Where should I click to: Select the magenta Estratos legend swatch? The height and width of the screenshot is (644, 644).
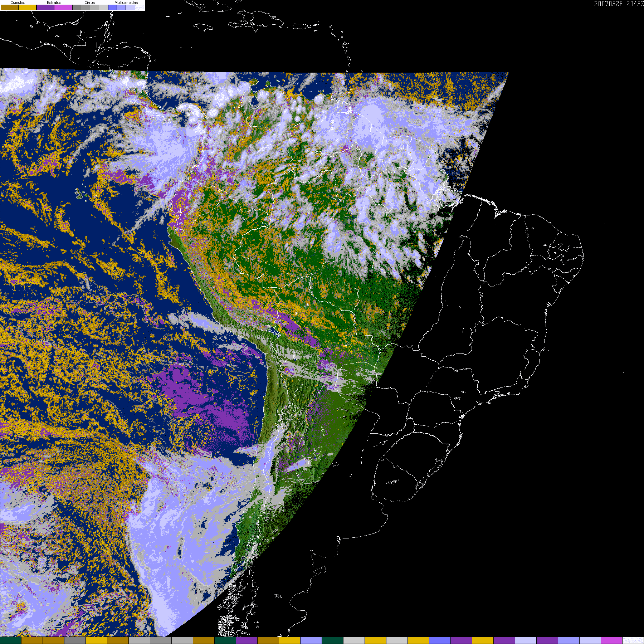point(63,7)
